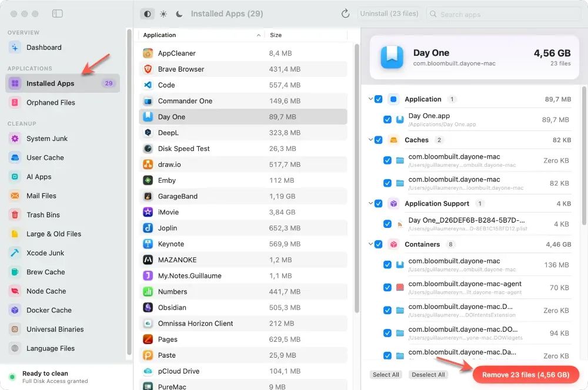Click the Code app icon
The height and width of the screenshot is (390, 588).
tap(148, 85)
